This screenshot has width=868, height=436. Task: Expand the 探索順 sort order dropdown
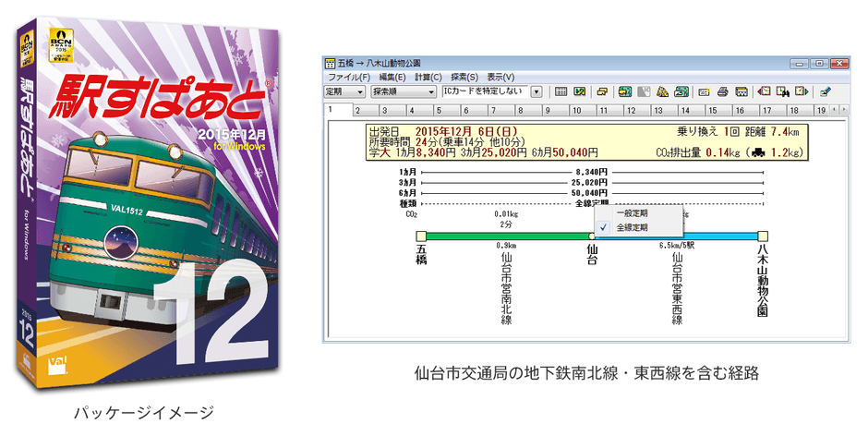coord(404,91)
